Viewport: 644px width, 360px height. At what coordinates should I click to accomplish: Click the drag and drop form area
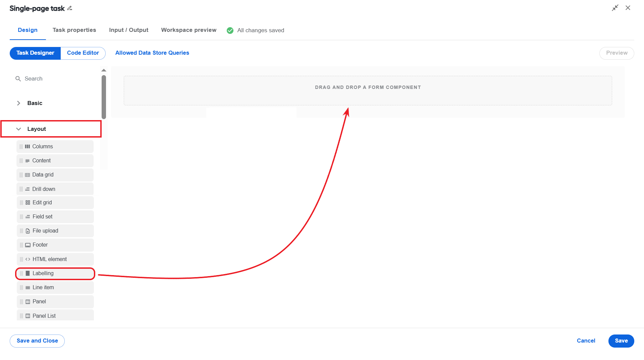368,91
